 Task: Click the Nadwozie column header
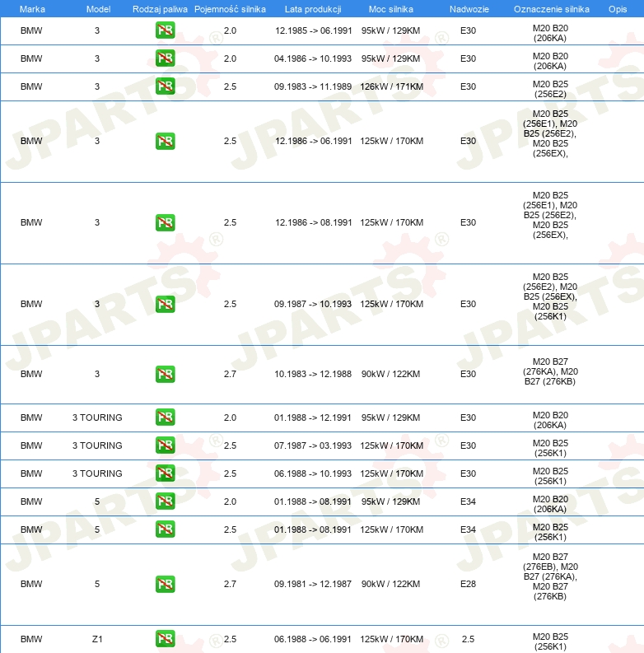click(x=469, y=9)
